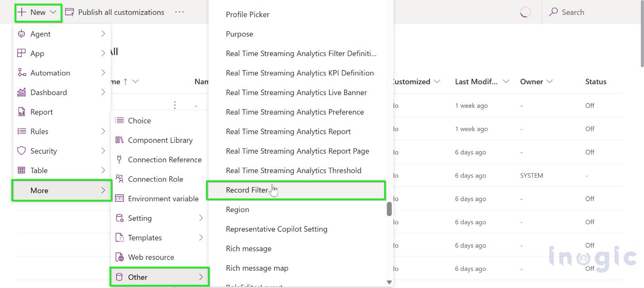
Task: Open the Last Modified column dropdown
Action: pos(506,81)
